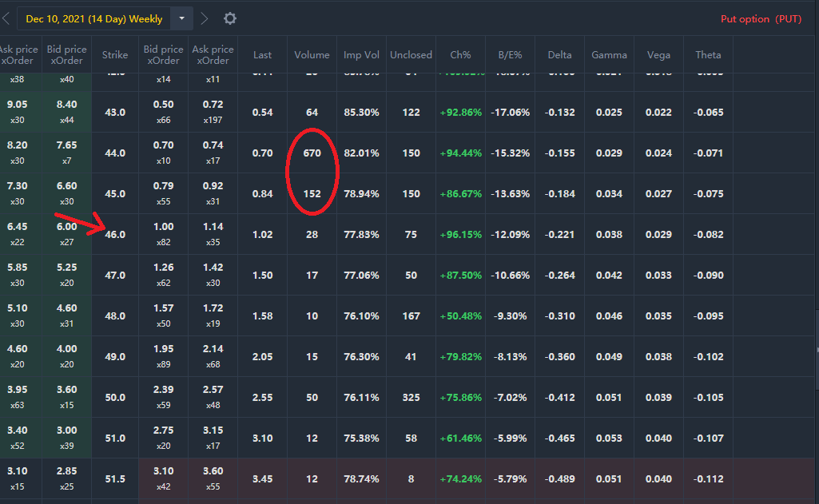Image resolution: width=819 pixels, height=504 pixels.
Task: Sort by Last column header
Action: 262,55
